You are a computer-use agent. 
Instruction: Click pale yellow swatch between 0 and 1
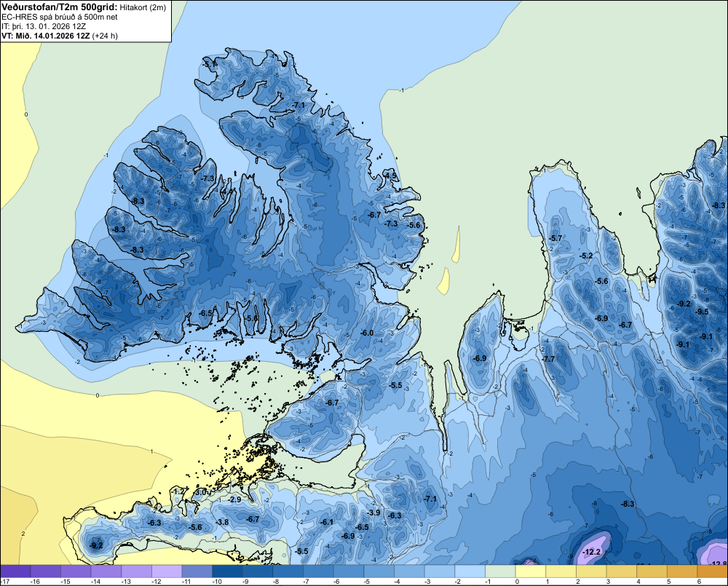[x=531, y=571]
